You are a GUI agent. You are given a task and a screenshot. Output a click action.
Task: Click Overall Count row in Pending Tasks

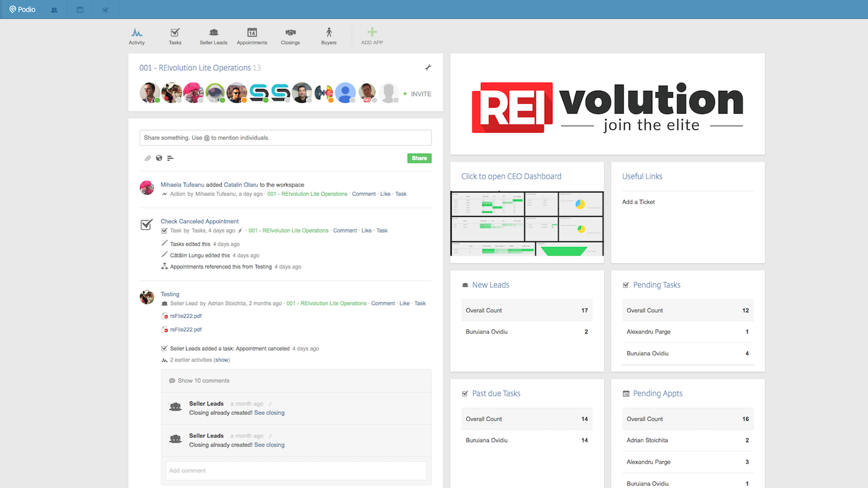(688, 310)
